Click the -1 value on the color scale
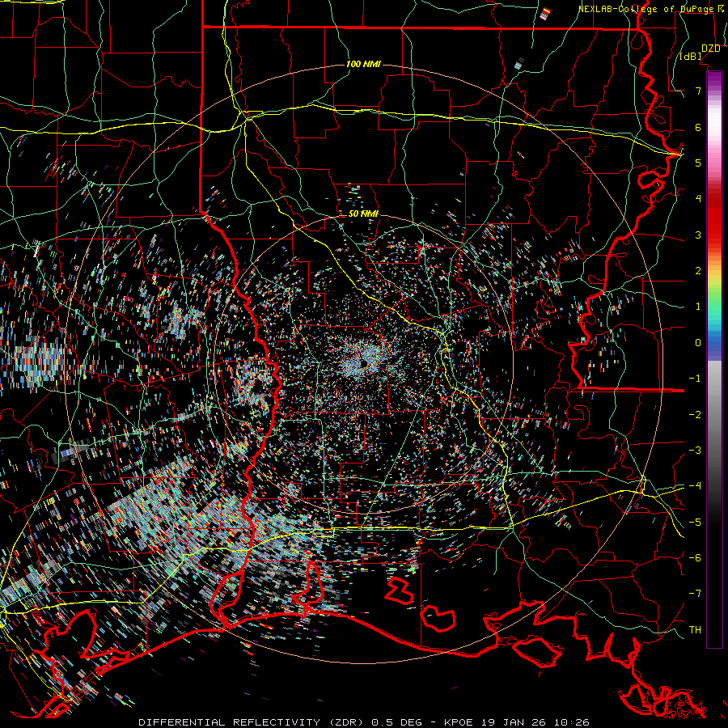728x728 pixels. pyautogui.click(x=695, y=379)
